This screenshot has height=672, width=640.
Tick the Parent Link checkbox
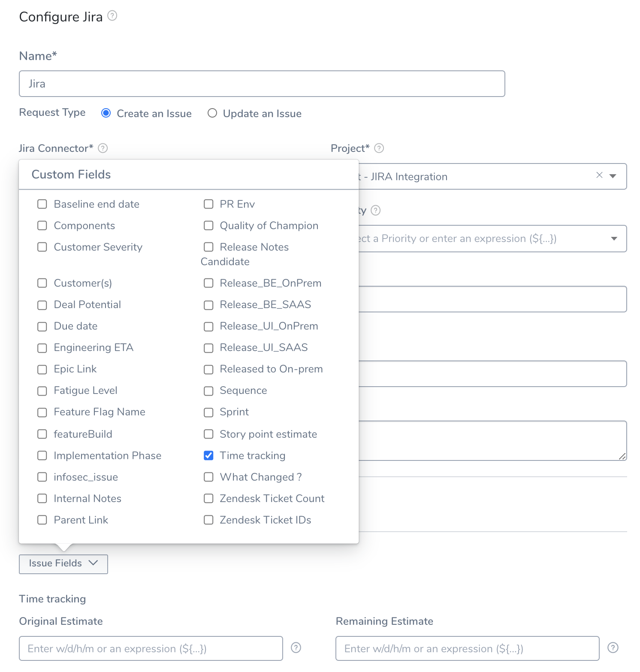pos(42,520)
